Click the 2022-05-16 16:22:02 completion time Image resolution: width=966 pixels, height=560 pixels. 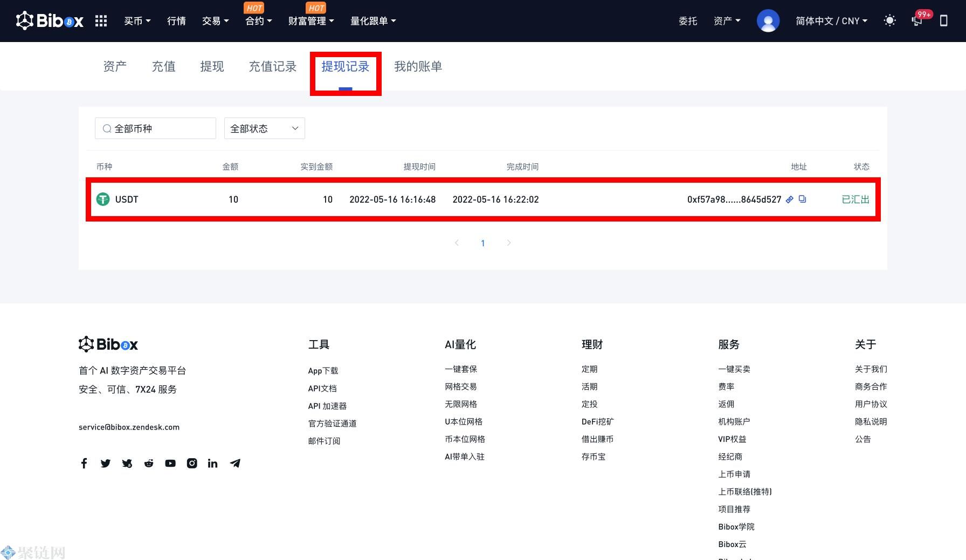click(495, 199)
